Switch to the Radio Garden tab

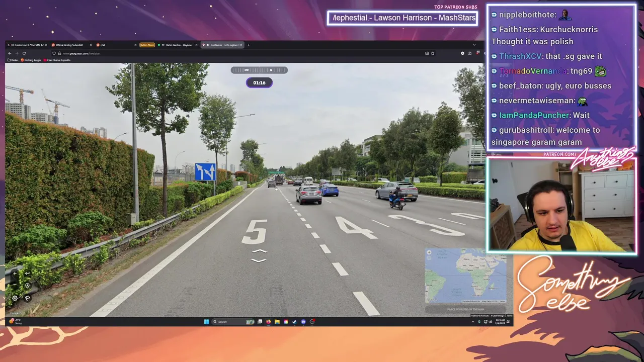pyautogui.click(x=178, y=45)
